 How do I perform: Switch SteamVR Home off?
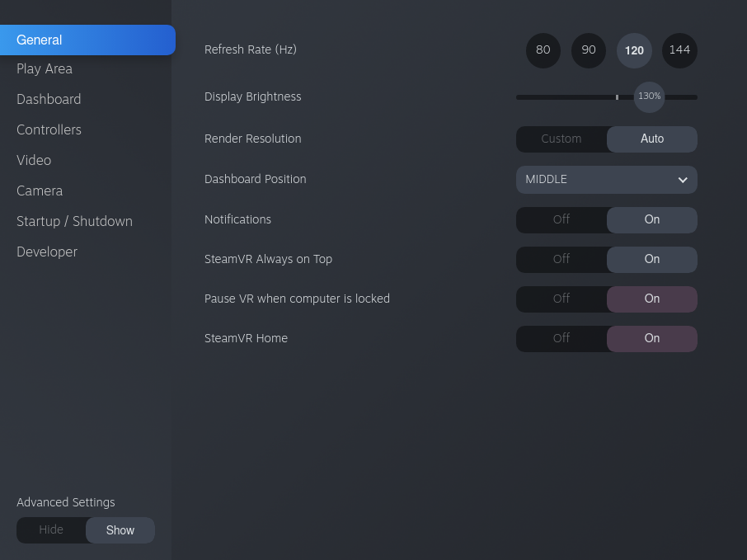coord(561,338)
